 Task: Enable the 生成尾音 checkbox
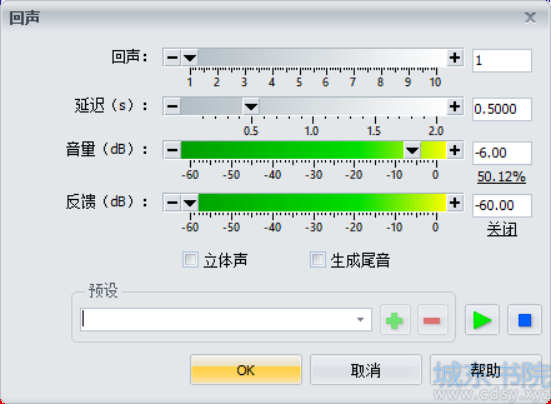[318, 260]
